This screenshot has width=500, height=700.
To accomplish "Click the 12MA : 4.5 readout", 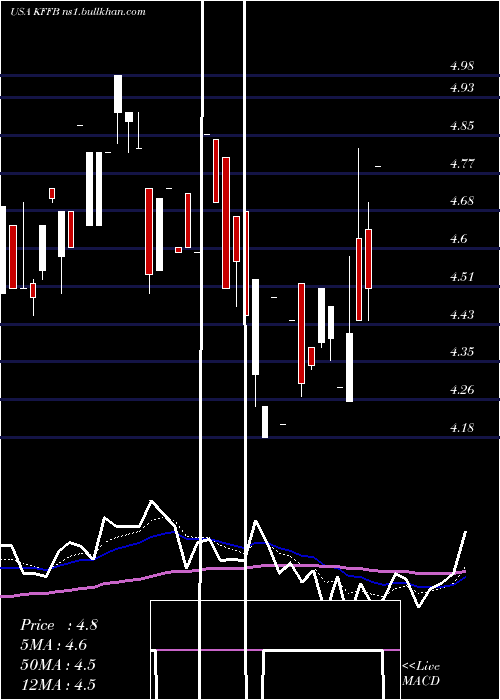I will coord(58,684).
